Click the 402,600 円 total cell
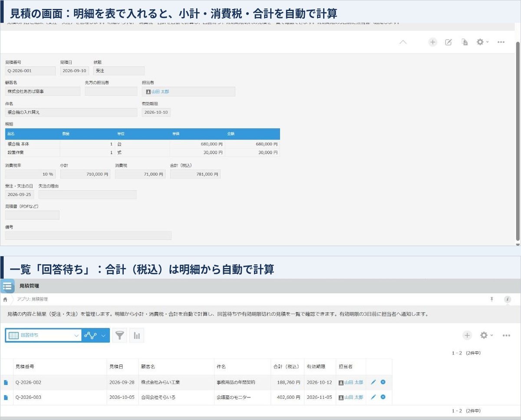Screen dimensions: 521x420 pyautogui.click(x=287, y=397)
